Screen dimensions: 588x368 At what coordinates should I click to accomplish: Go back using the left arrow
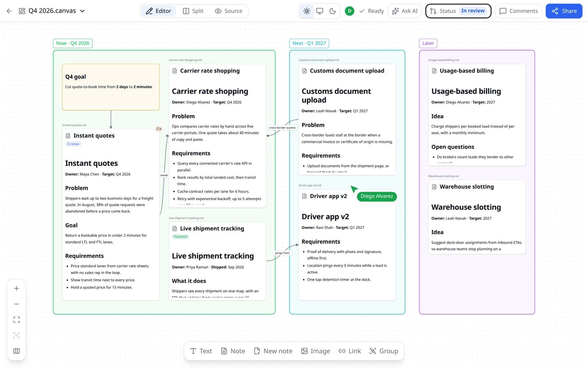[9, 11]
